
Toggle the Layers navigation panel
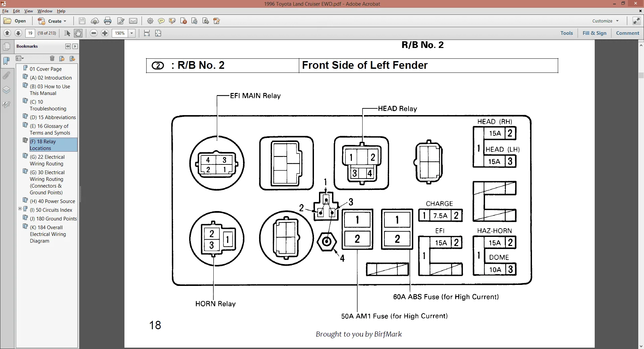(6, 90)
